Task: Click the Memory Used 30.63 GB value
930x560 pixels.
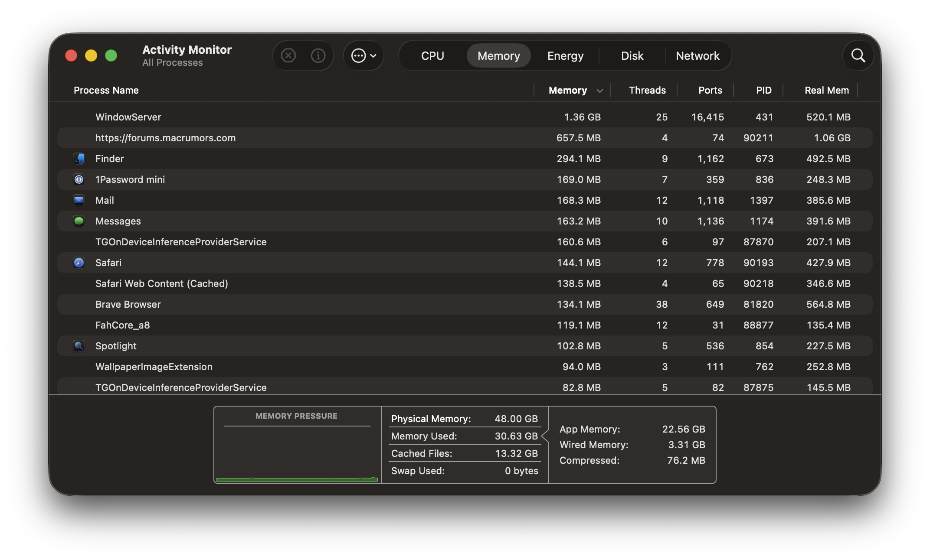Action: point(516,436)
